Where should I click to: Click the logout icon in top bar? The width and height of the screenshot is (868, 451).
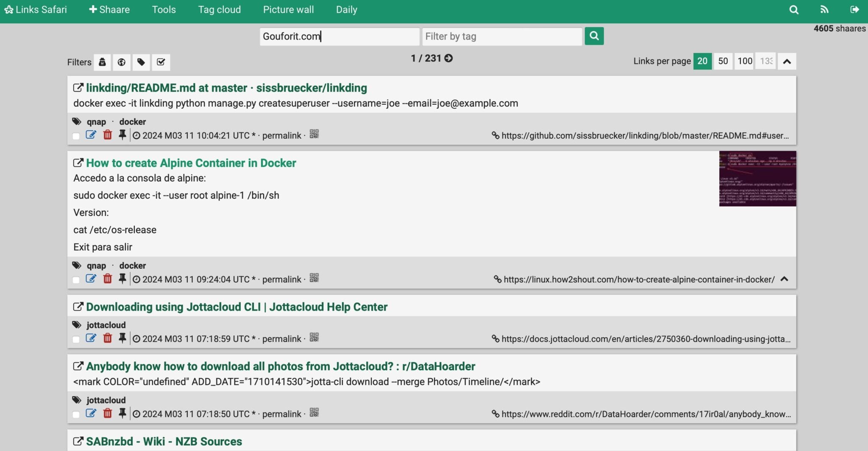click(854, 9)
